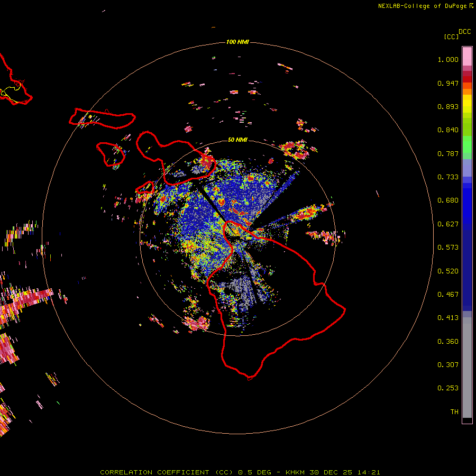
Task: Click the 1.000 value on color scale
Action: click(448, 59)
